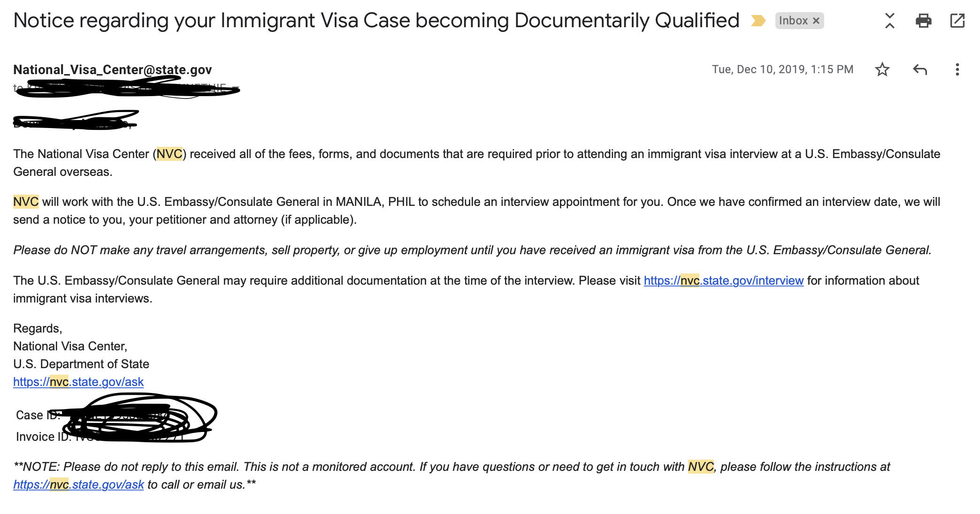Collapse all messages with the arrows icon
The height and width of the screenshot is (514, 980).
[x=889, y=21]
